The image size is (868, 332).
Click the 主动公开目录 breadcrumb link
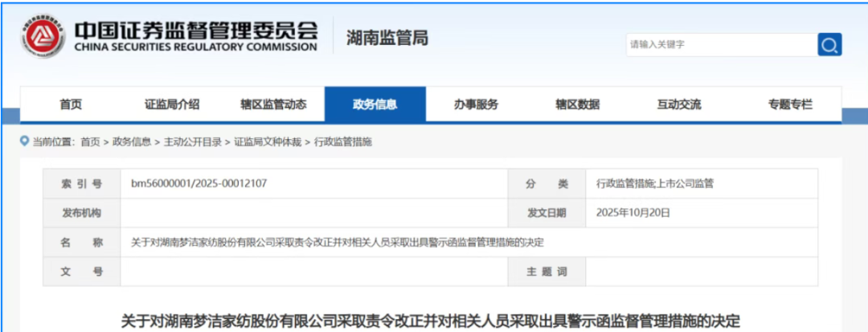pos(193,142)
